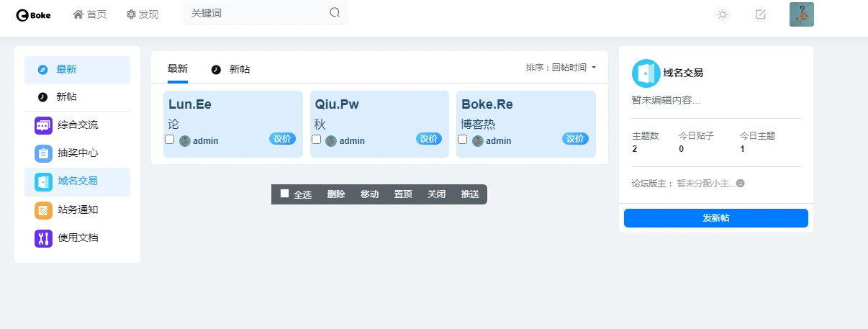Select the 最新 tab in the thread list
The width and height of the screenshot is (868, 329).
[178, 69]
